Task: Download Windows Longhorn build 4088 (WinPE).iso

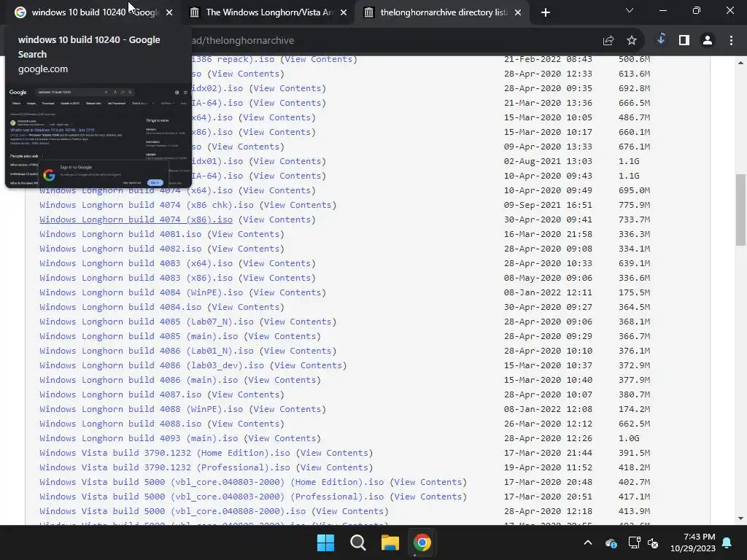Action: pos(141,409)
